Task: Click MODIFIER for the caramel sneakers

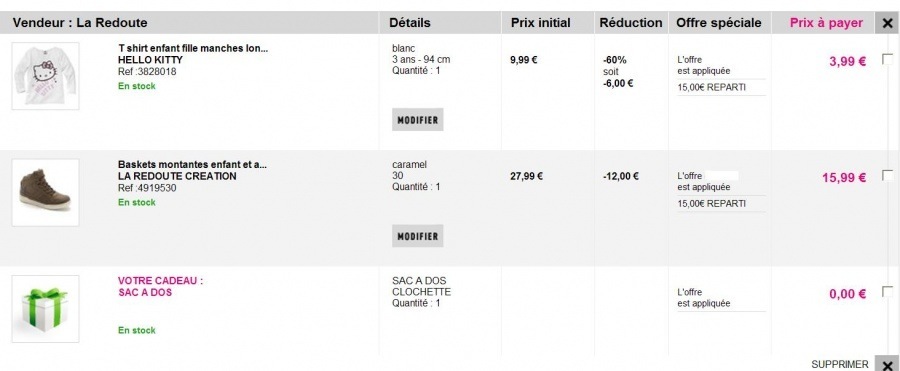Action: coord(418,235)
